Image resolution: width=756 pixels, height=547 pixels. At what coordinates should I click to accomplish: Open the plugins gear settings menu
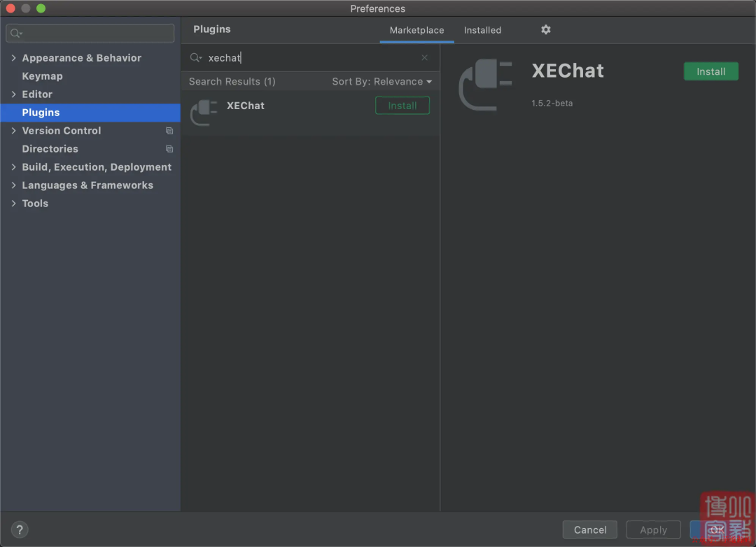pos(545,30)
